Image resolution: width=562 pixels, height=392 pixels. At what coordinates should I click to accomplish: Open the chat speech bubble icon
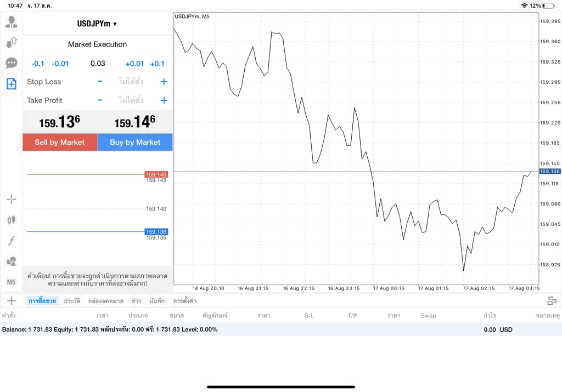pos(12,63)
